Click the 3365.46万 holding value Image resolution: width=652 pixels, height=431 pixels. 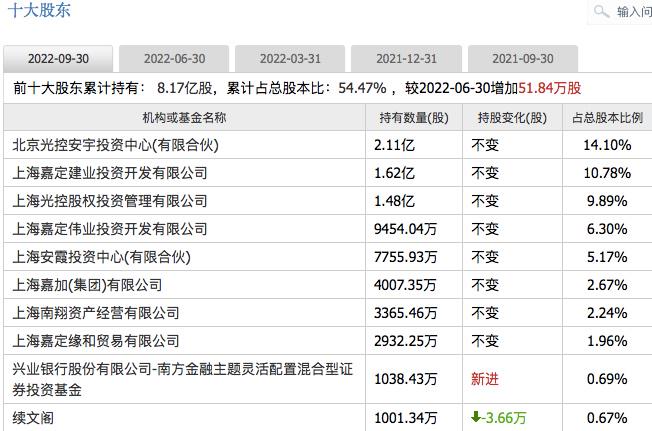pyautogui.click(x=405, y=313)
